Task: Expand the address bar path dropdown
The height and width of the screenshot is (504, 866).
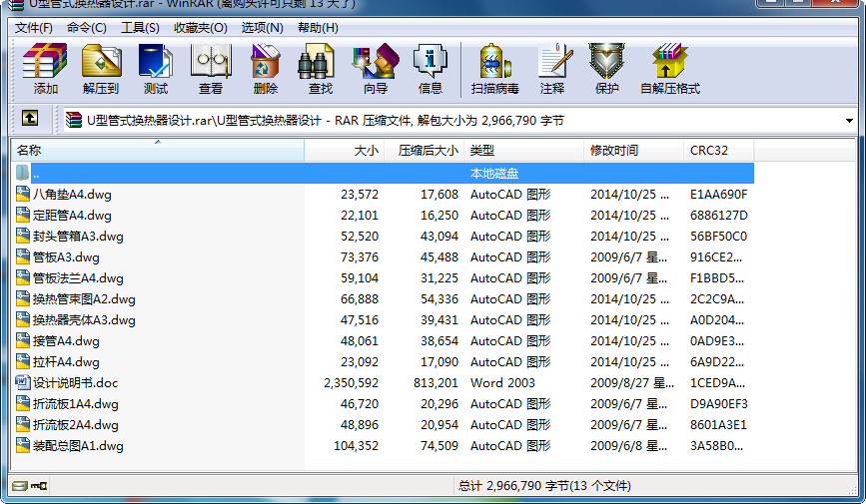Action: coord(849,121)
